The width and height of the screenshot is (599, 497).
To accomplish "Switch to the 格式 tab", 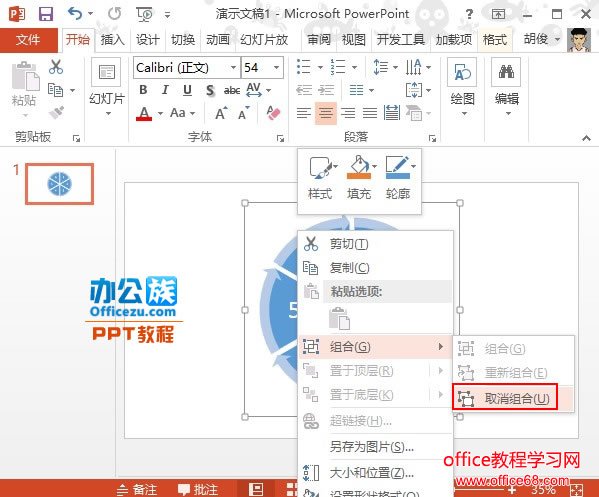I will (x=495, y=39).
